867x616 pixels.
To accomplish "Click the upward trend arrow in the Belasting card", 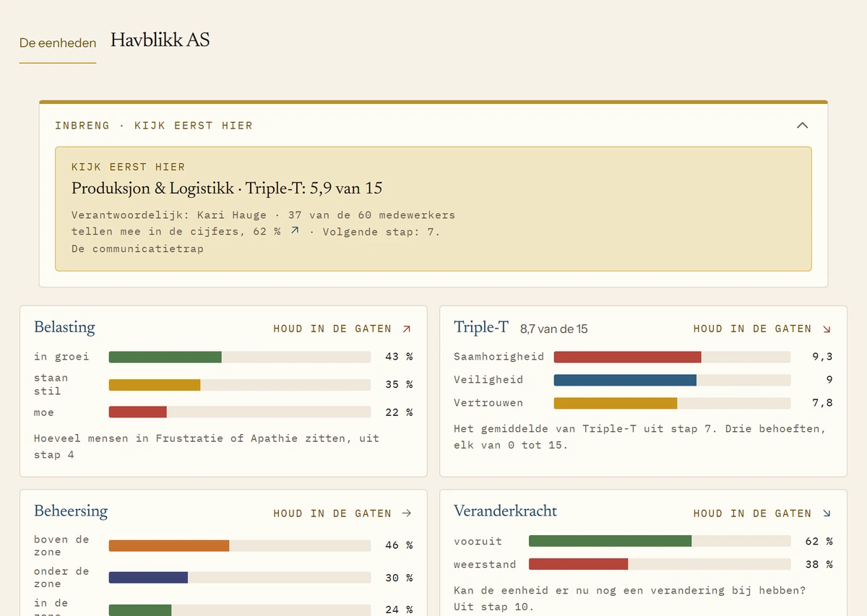I will coord(407,329).
